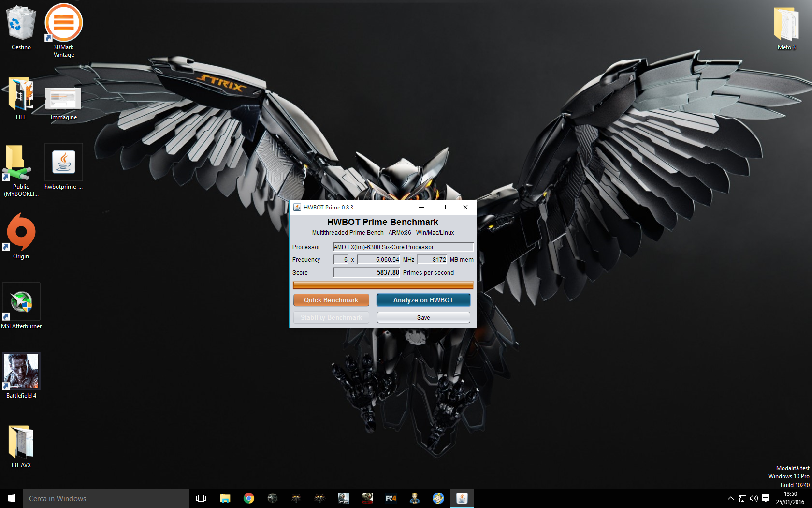Open Google Chrome from the taskbar
The height and width of the screenshot is (508, 812).
tap(249, 498)
